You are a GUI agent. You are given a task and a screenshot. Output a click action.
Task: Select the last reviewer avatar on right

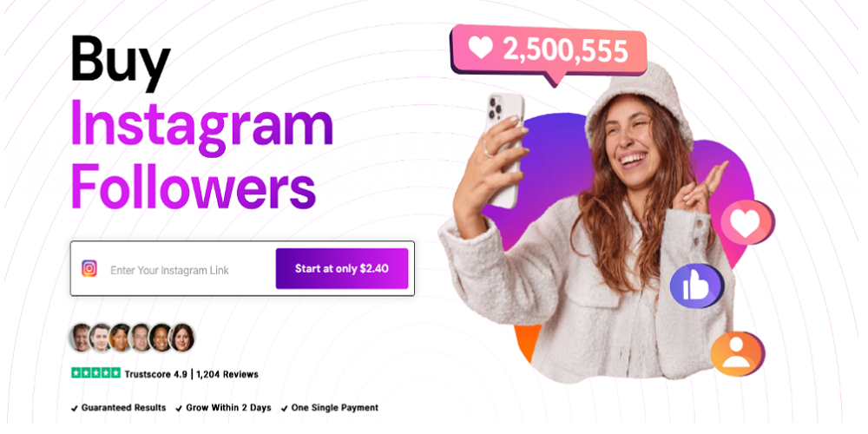[x=182, y=338]
